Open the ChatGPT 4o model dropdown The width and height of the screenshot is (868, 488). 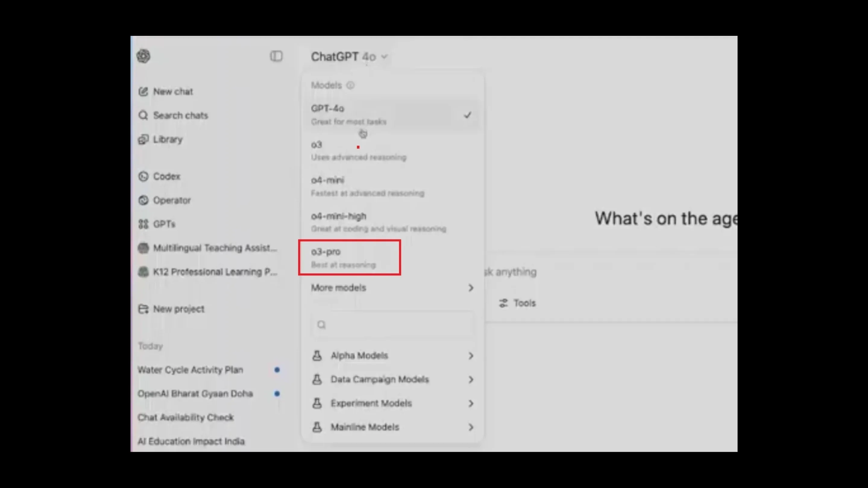[x=349, y=57]
